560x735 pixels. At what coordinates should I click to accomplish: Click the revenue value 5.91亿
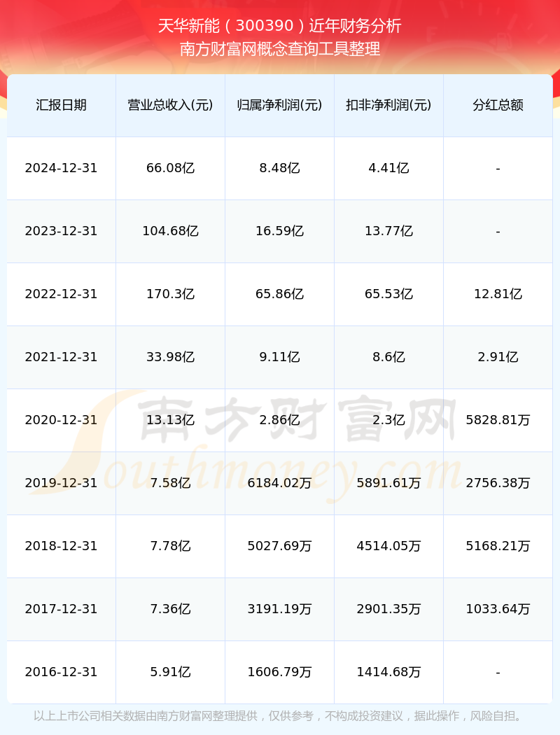point(171,672)
